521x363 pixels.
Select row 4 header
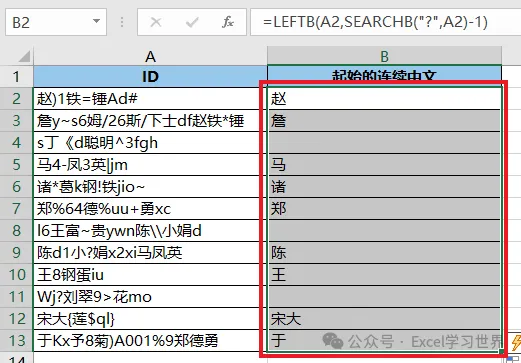[17, 143]
